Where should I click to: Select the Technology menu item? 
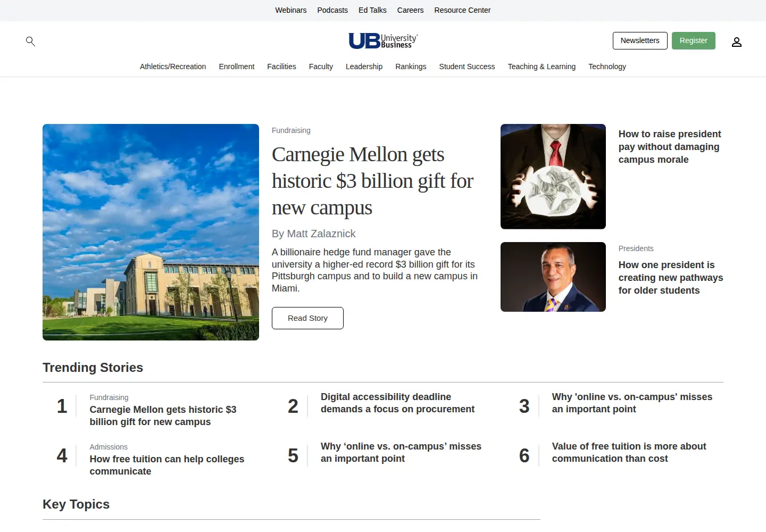point(607,66)
